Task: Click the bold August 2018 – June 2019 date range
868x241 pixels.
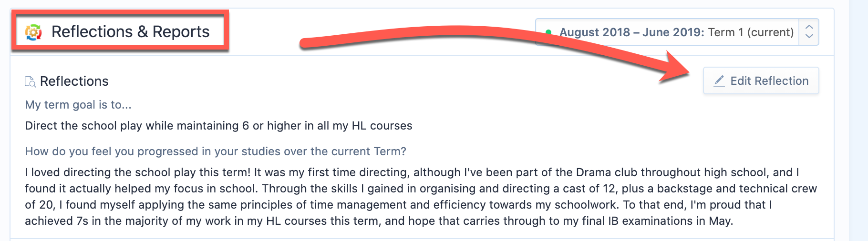Action: click(632, 32)
